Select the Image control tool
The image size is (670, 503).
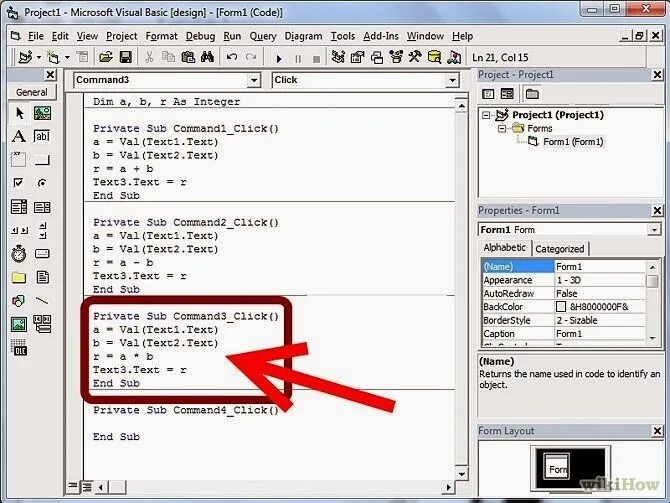[19, 324]
